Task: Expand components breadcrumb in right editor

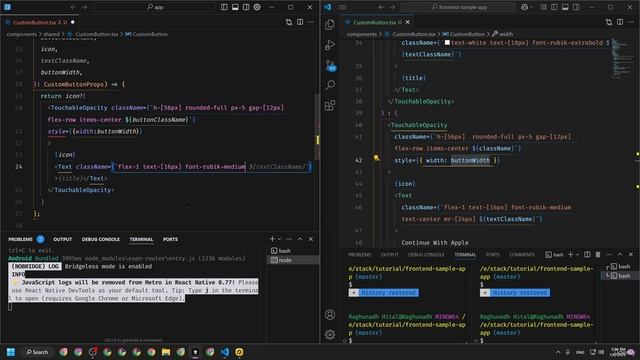Action: tap(362, 34)
